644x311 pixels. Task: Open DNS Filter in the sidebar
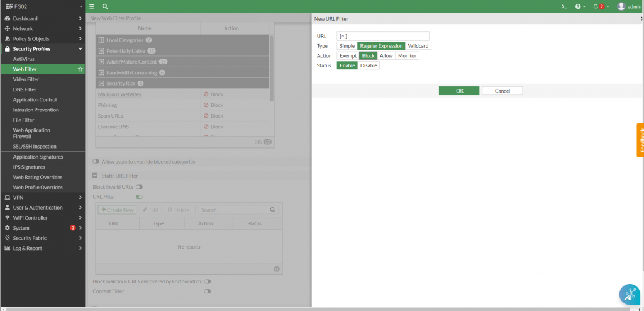(x=25, y=89)
